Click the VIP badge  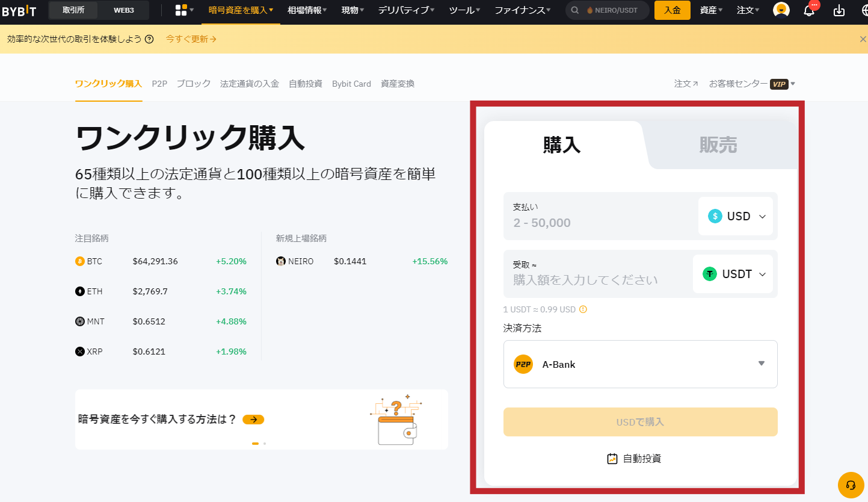coord(779,84)
